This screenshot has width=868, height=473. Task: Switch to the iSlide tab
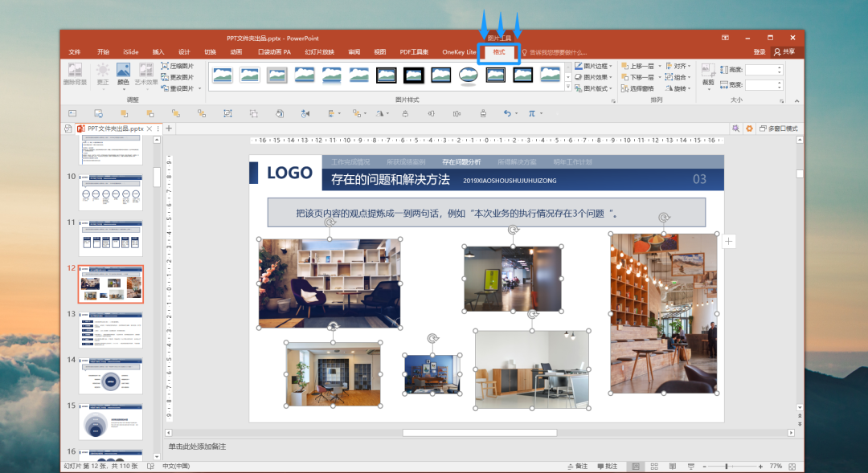pyautogui.click(x=131, y=52)
